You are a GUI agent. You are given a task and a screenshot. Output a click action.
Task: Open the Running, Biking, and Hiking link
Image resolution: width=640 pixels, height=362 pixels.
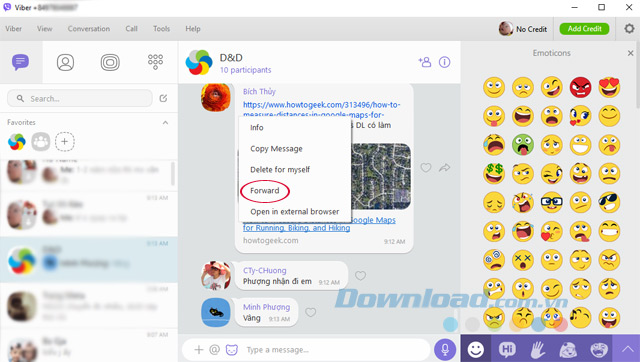296,228
